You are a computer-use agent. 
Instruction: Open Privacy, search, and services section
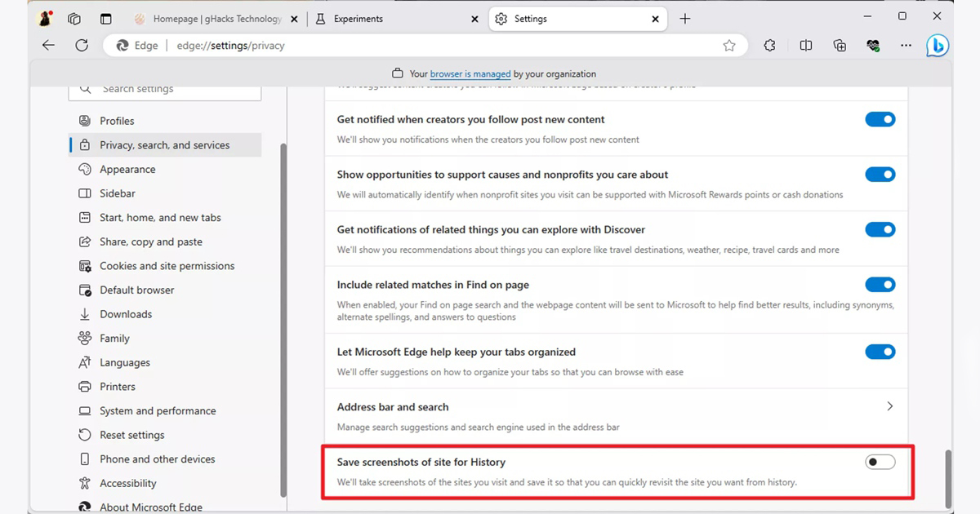tap(165, 145)
